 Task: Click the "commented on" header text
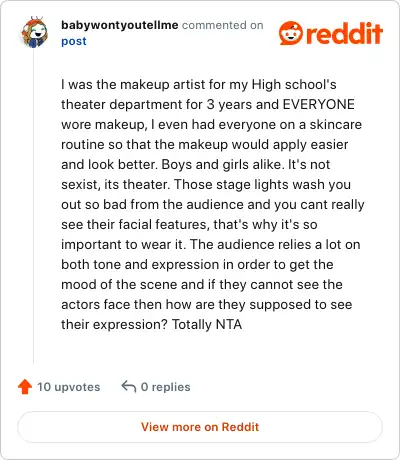[223, 25]
